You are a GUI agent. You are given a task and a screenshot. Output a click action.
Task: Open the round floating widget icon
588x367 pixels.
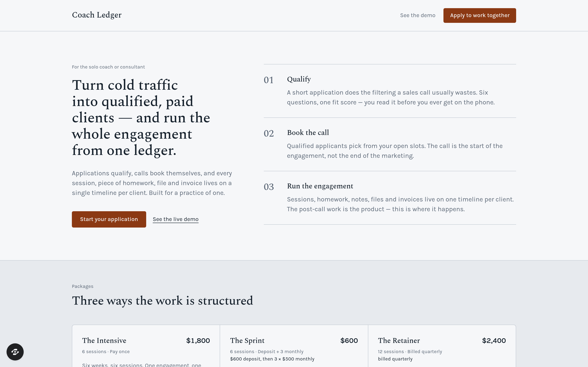pyautogui.click(x=15, y=352)
